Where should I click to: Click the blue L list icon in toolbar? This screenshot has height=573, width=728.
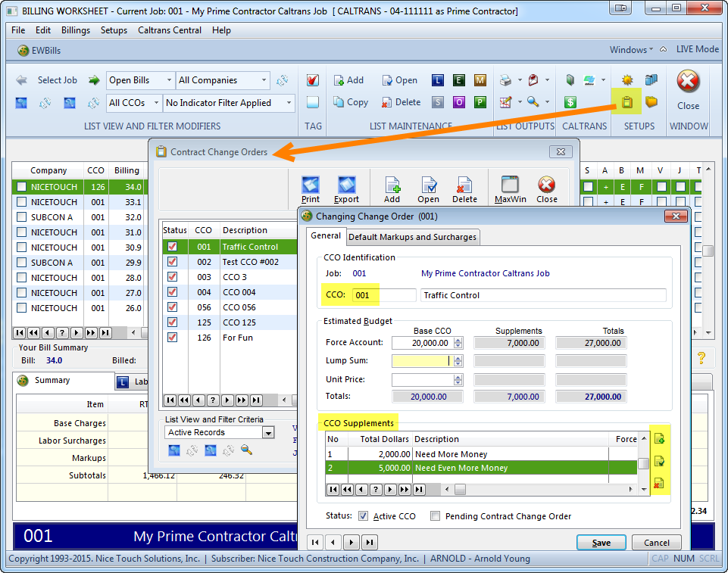(x=437, y=80)
